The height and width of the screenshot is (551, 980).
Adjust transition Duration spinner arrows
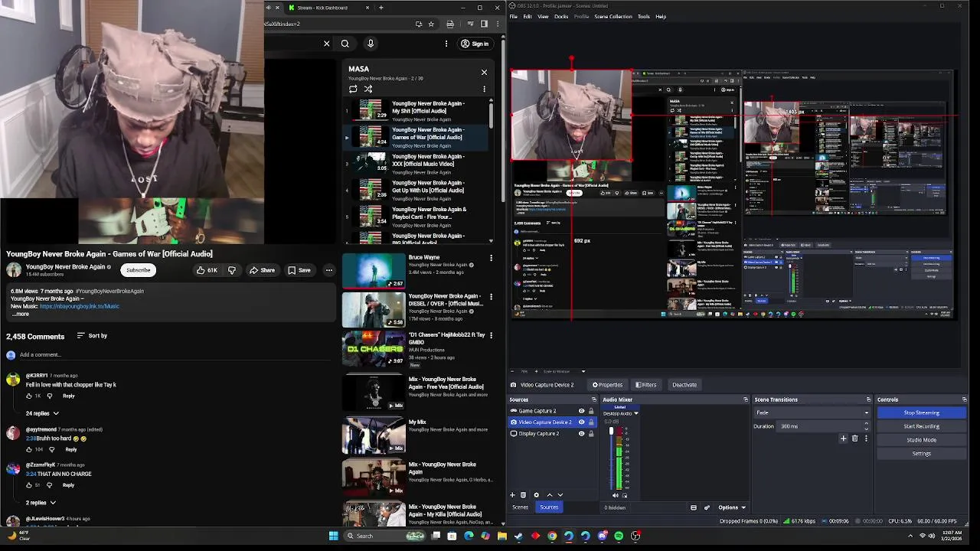click(x=867, y=426)
